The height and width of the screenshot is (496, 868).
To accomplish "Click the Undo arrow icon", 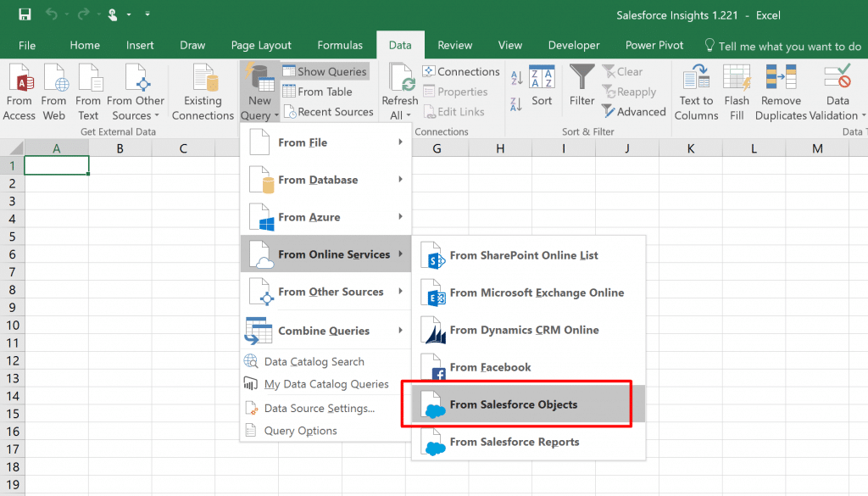I will tap(52, 14).
